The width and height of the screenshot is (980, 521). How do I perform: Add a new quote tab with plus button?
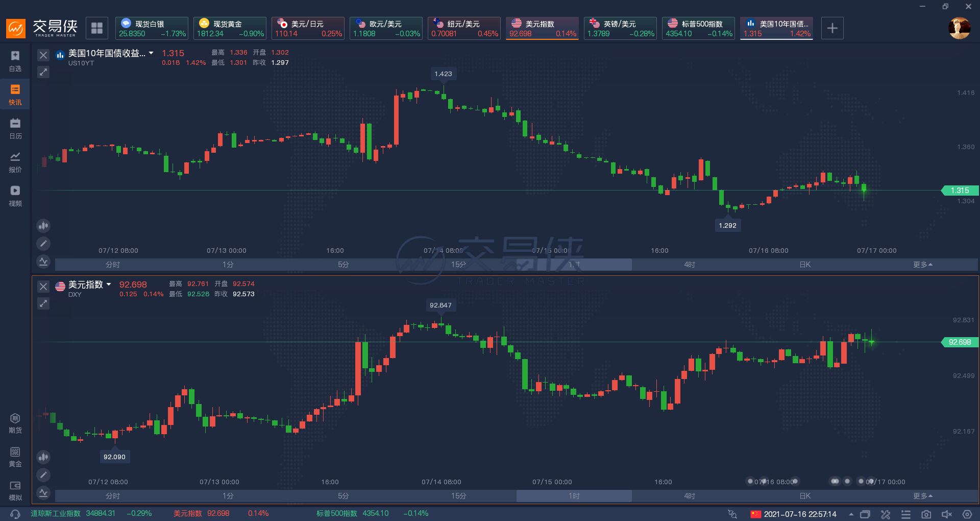click(x=832, y=28)
